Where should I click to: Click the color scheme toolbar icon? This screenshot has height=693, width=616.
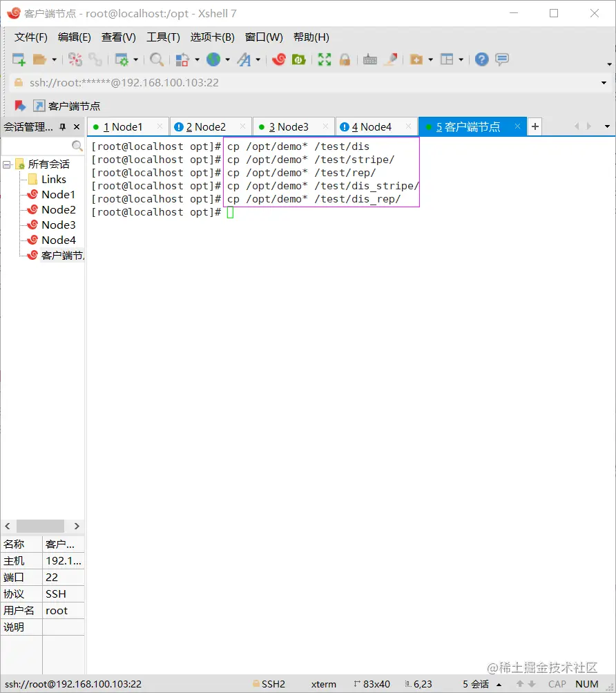[x=182, y=59]
